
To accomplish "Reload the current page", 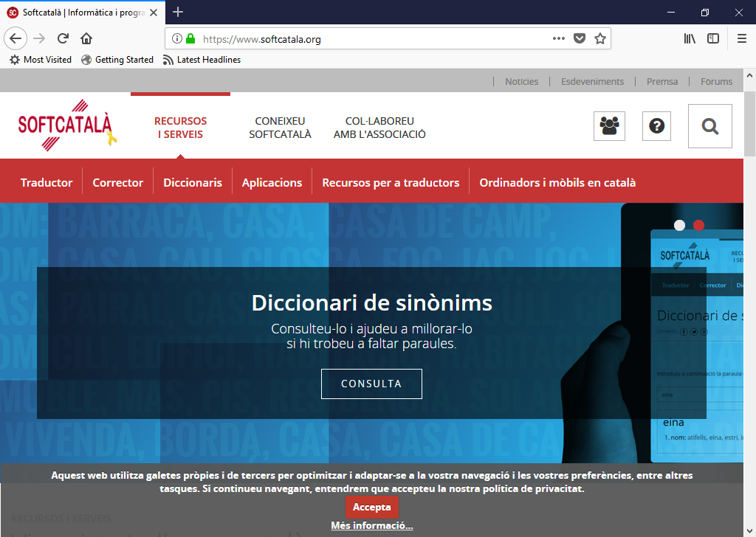I will (63, 38).
